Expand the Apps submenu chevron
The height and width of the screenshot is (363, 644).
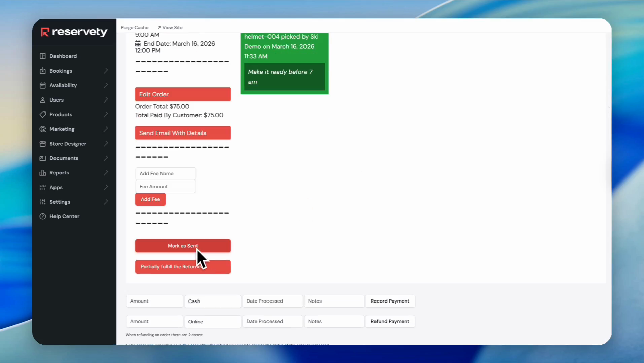pos(106,187)
